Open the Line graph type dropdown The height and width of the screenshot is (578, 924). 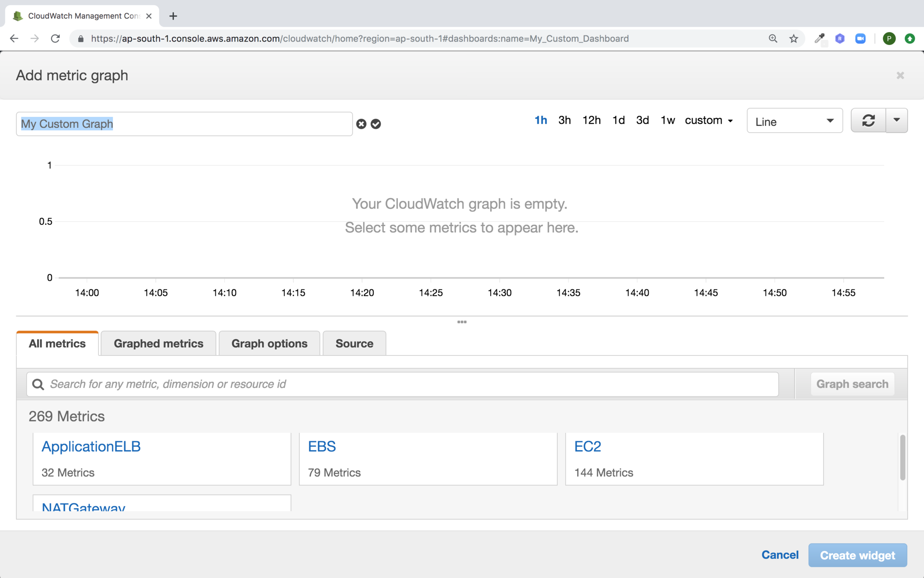[794, 121]
